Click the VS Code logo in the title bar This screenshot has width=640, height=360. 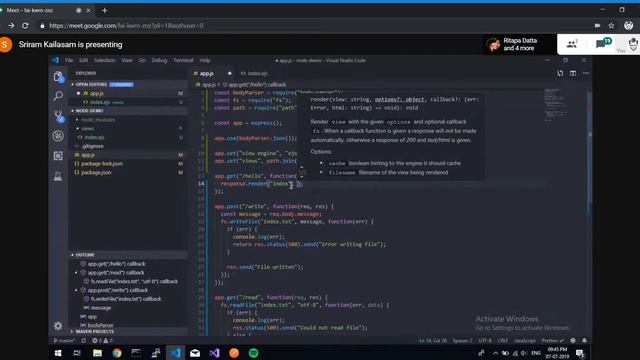[x=56, y=60]
